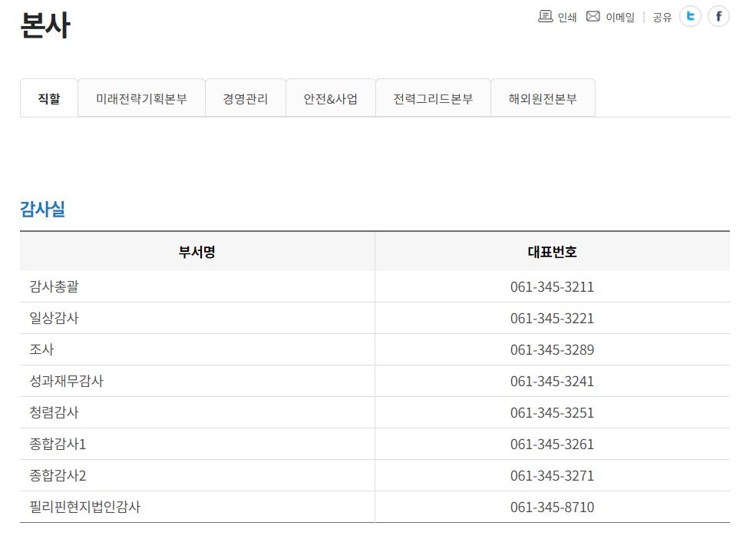This screenshot has height=539, width=756.
Task: Select the 감사총괄 department row
Action: point(375,286)
